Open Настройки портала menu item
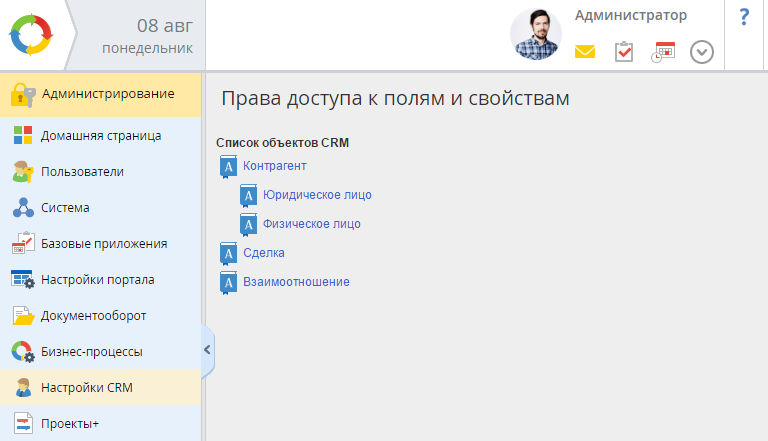768x441 pixels. click(x=97, y=279)
